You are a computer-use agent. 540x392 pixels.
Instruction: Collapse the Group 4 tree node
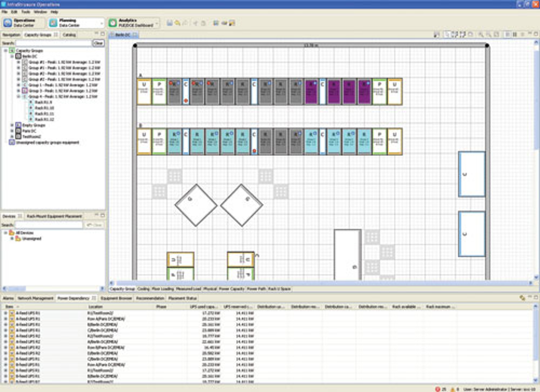(18, 97)
